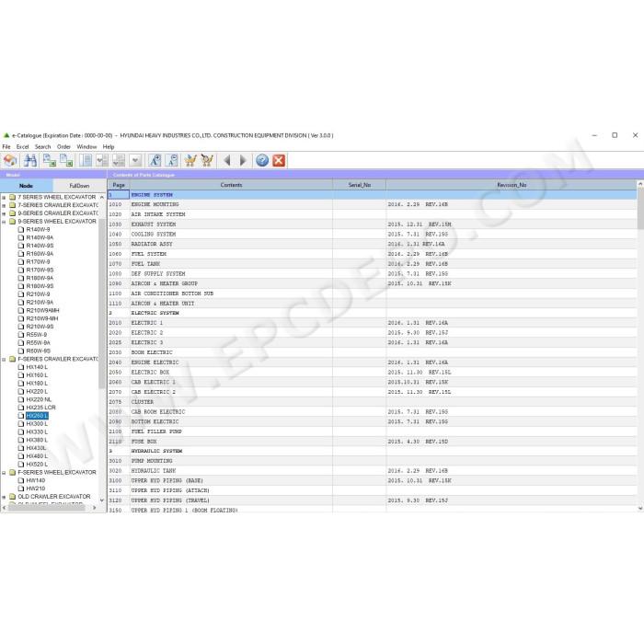Increase text size with A+ icon
The height and width of the screenshot is (644, 644).
click(155, 160)
